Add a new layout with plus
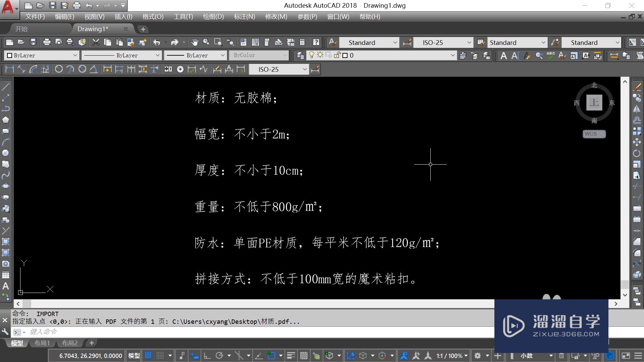Screen dimensions: 644x362 point(91,343)
